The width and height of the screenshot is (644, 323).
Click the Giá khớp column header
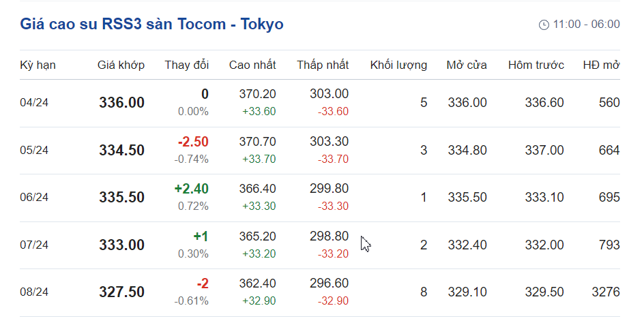(121, 65)
